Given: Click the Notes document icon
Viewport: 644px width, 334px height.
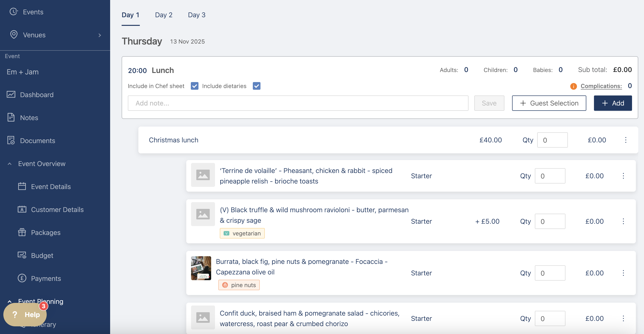Looking at the screenshot, I should pos(11,117).
